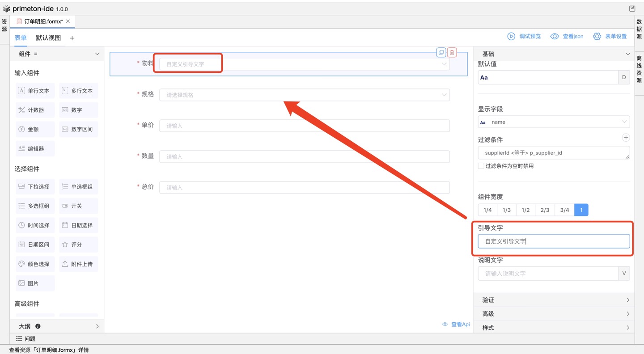
Task: Select the 颜色选择 color picker component
Action: [x=35, y=264]
